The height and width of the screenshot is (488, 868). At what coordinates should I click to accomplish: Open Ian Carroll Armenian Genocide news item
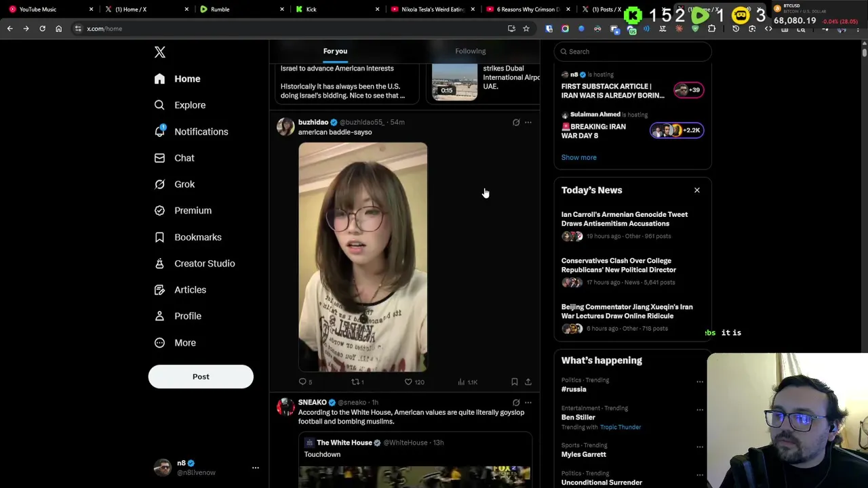pyautogui.click(x=632, y=225)
